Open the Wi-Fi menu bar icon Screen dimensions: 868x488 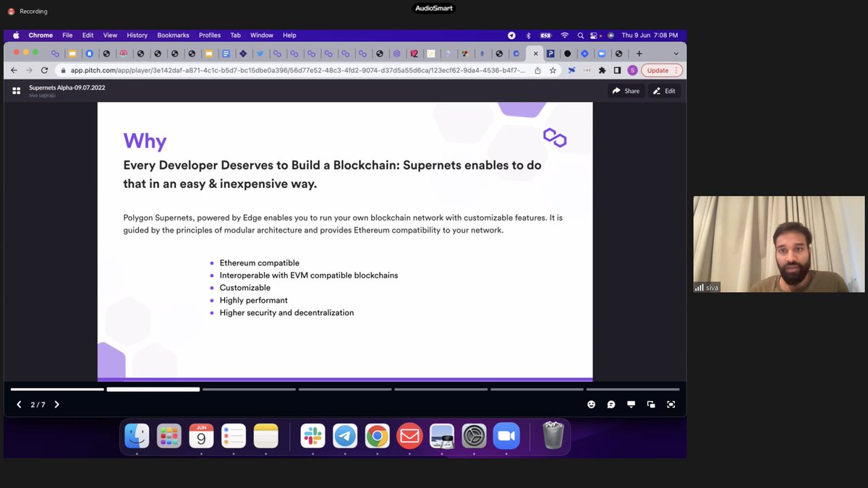pyautogui.click(x=564, y=35)
